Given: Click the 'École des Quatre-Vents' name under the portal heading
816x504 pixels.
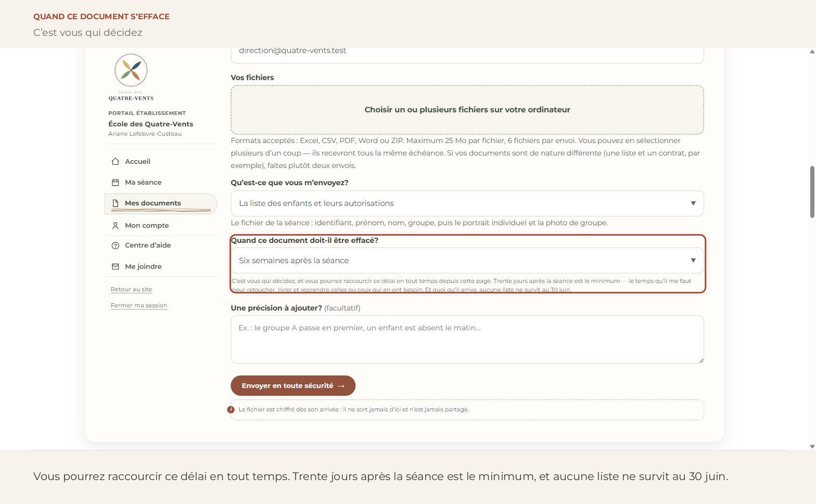Looking at the screenshot, I should (x=151, y=124).
